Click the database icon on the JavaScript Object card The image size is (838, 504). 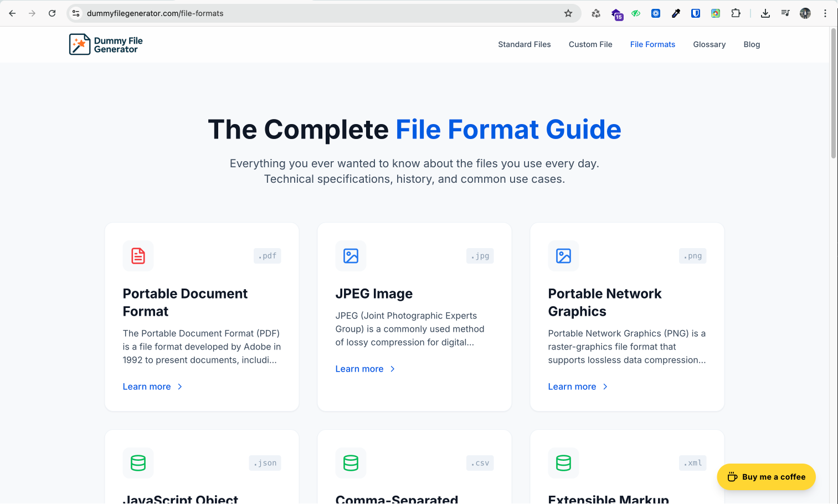(x=138, y=463)
